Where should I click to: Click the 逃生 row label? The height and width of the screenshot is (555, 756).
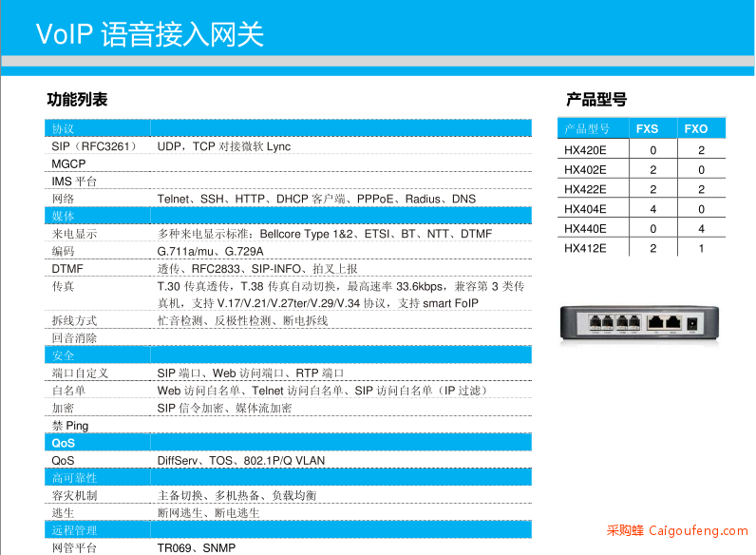point(64,513)
